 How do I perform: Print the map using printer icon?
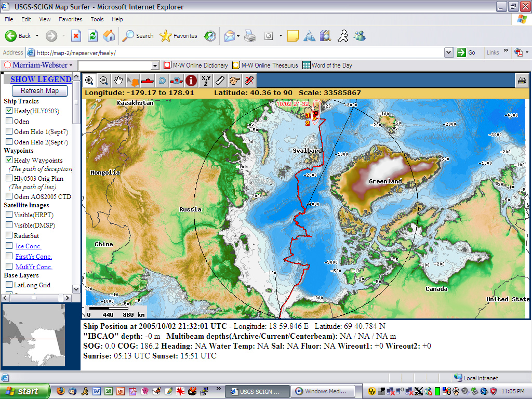(x=522, y=81)
